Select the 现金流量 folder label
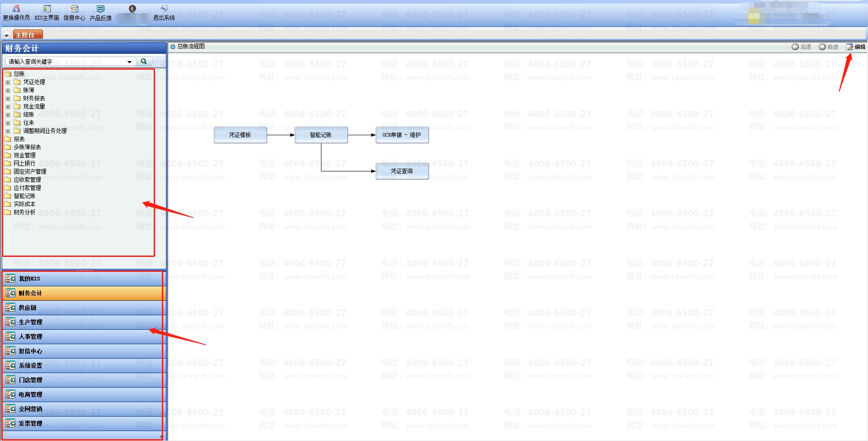 coord(34,106)
